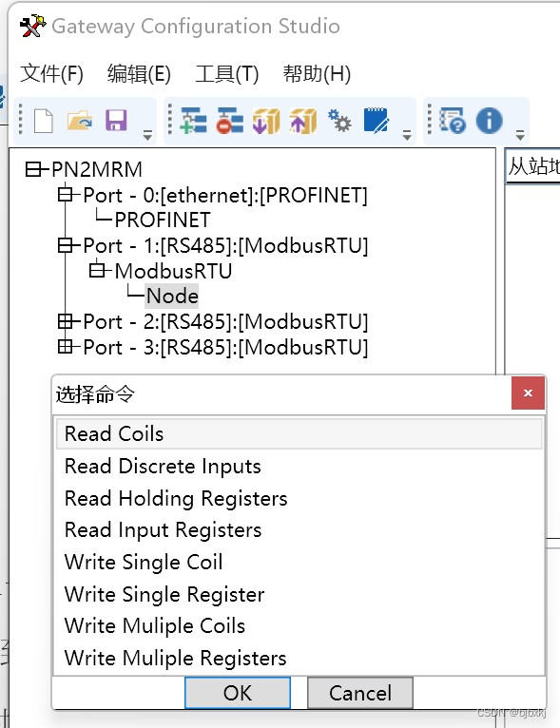The height and width of the screenshot is (728, 560).
Task: Open the help toolbar overflow arrow
Action: [520, 136]
